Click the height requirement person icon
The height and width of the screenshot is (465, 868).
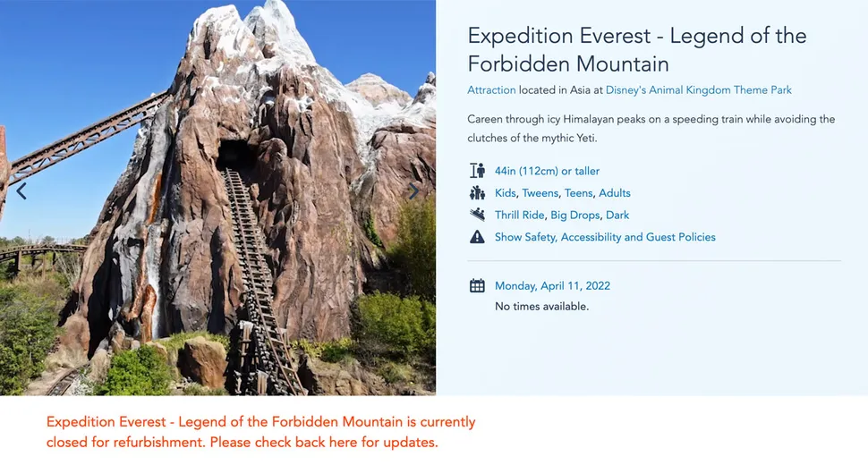[x=477, y=171]
